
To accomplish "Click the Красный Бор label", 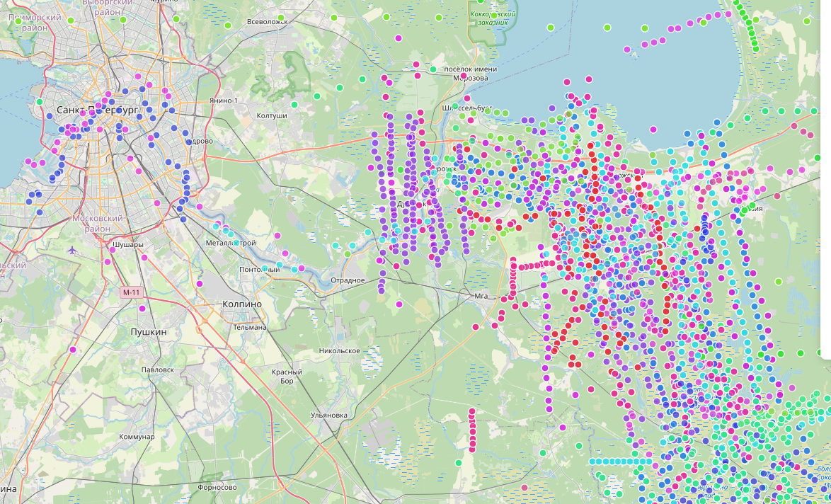I will 287,377.
